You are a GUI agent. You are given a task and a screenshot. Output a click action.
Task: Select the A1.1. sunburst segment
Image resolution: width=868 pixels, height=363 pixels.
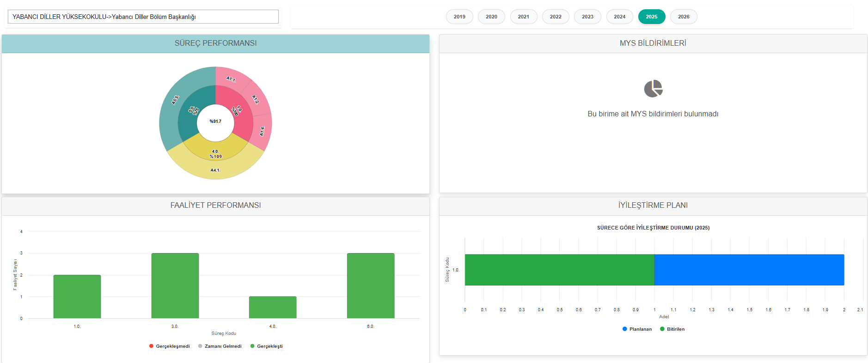pyautogui.click(x=232, y=77)
